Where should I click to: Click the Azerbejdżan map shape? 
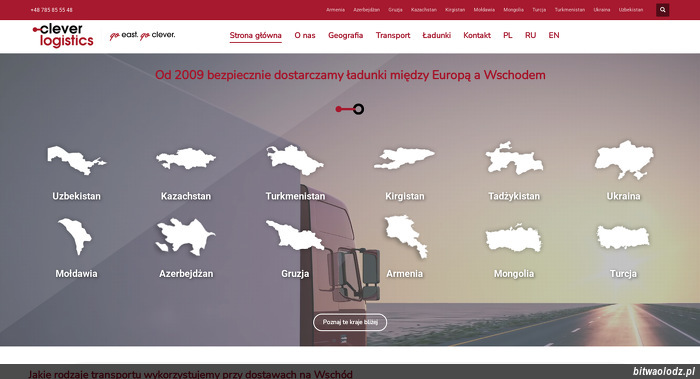tap(185, 237)
